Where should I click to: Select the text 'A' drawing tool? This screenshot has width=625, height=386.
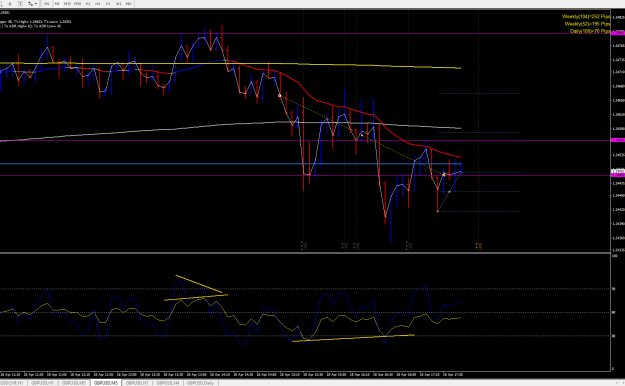pos(10,4)
